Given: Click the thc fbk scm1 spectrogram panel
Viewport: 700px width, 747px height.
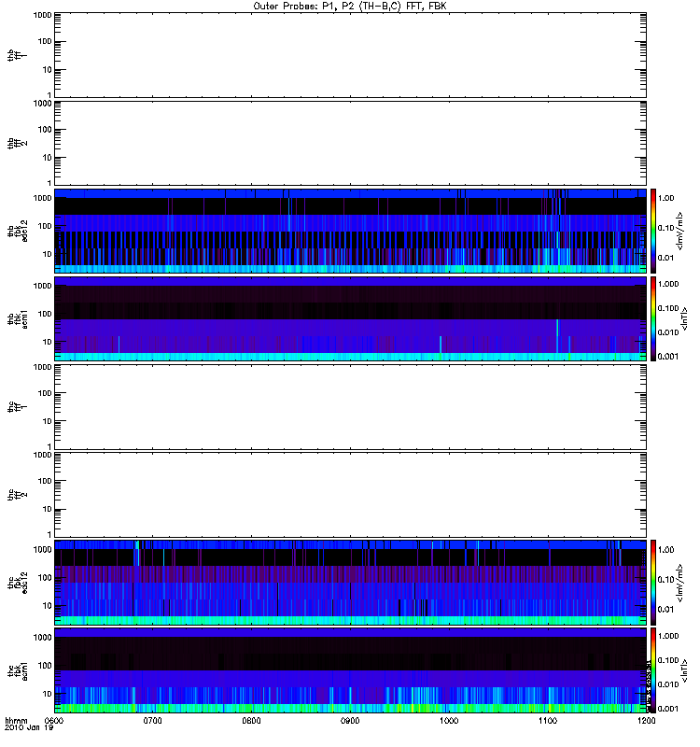Looking at the screenshot, I should click(x=350, y=670).
